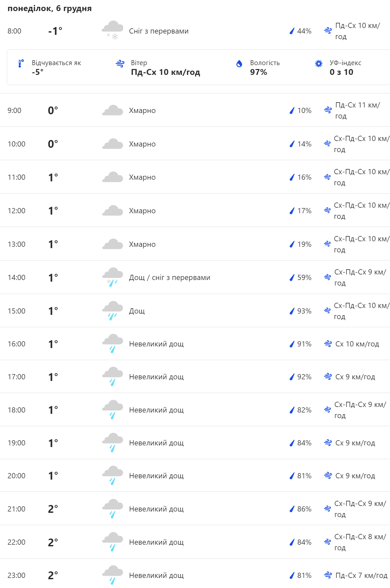Screen dimensions: 390x588
Task: Click the thermometer "feels like" icon
Action: pyautogui.click(x=21, y=63)
